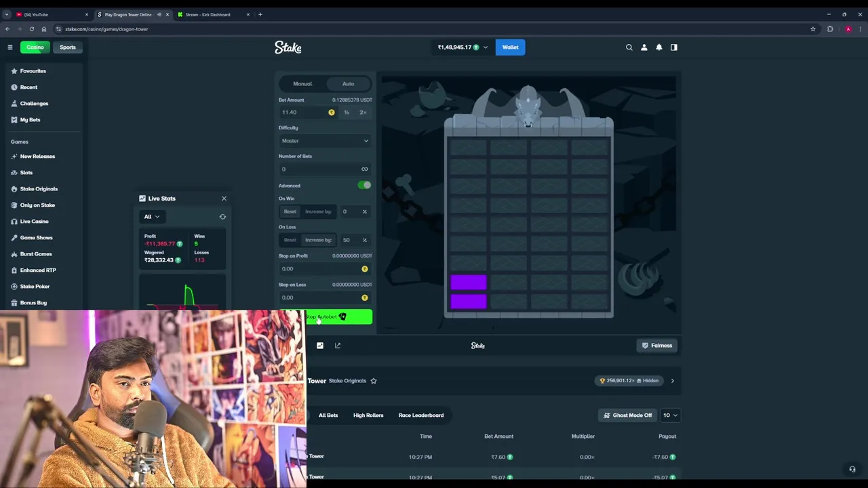Select Reset under On Loss

[x=290, y=240]
